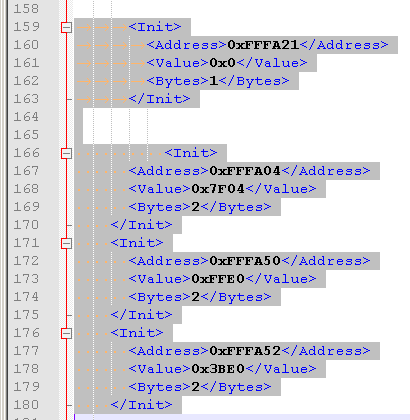Click the opening Init tag on line 176

click(x=137, y=333)
